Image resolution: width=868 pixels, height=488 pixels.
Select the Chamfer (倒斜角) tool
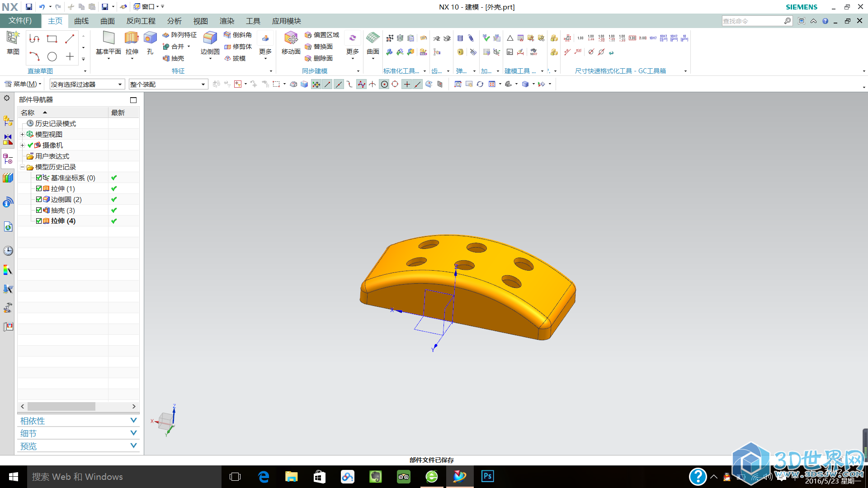[x=238, y=35]
